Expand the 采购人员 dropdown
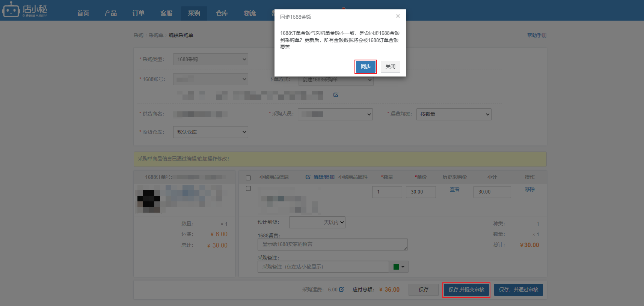This screenshot has width=644, height=306. coord(335,114)
